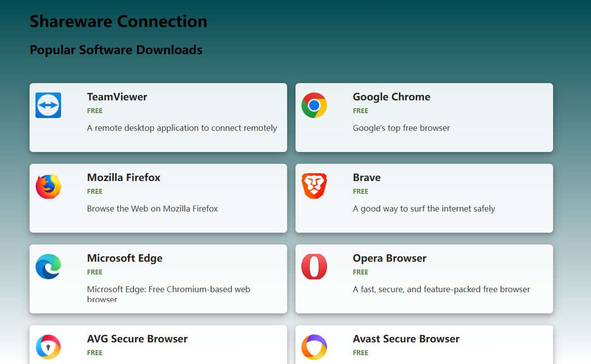Click the Microsoft Edge logo icon
The height and width of the screenshot is (364, 591).
48,267
